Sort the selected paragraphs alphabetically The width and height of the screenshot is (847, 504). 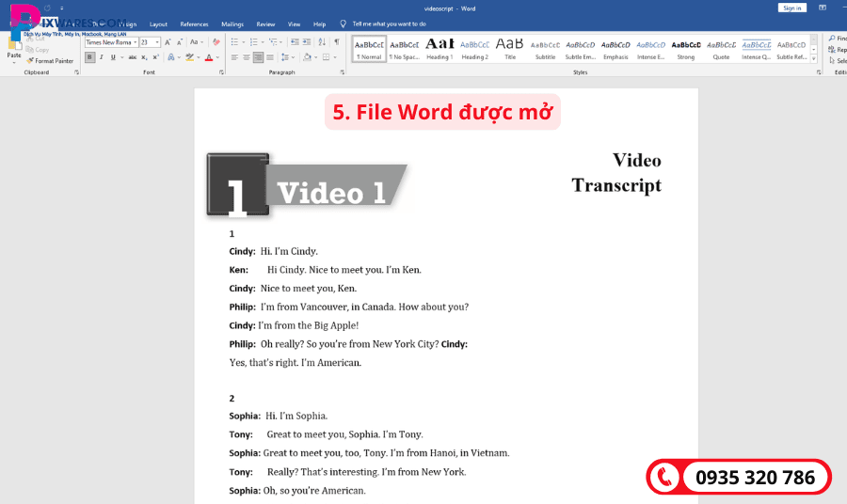click(x=321, y=42)
